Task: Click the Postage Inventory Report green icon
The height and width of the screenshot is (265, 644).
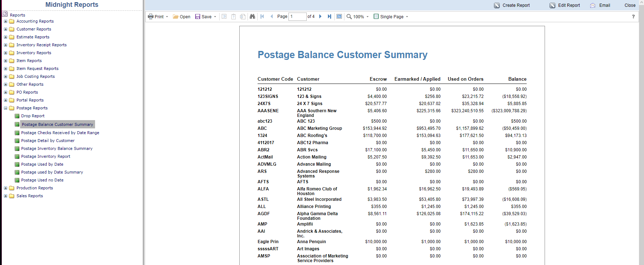Action: coord(17,156)
